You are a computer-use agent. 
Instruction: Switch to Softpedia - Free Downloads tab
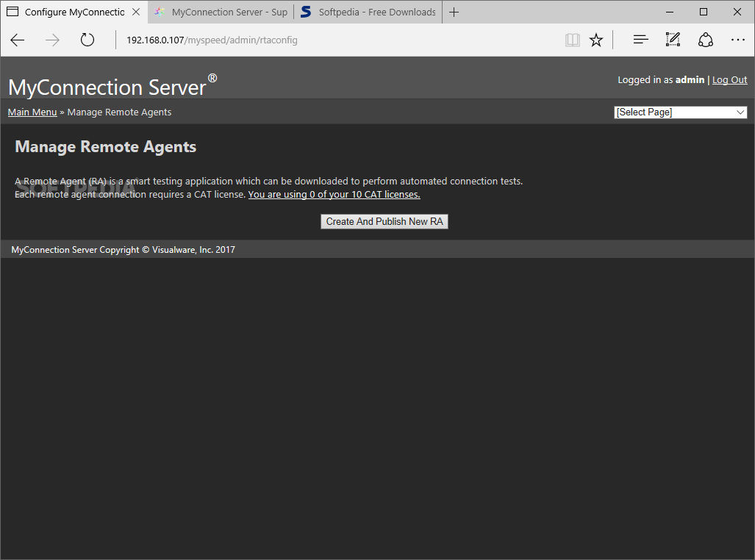[368, 12]
